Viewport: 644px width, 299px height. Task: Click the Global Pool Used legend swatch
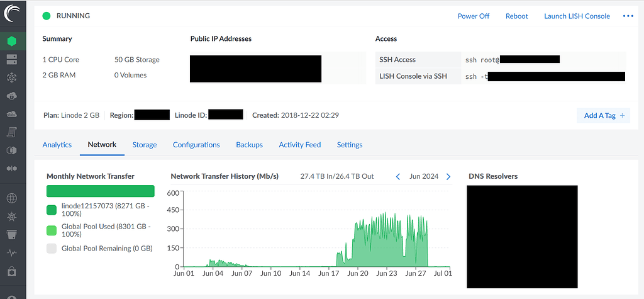coord(52,229)
